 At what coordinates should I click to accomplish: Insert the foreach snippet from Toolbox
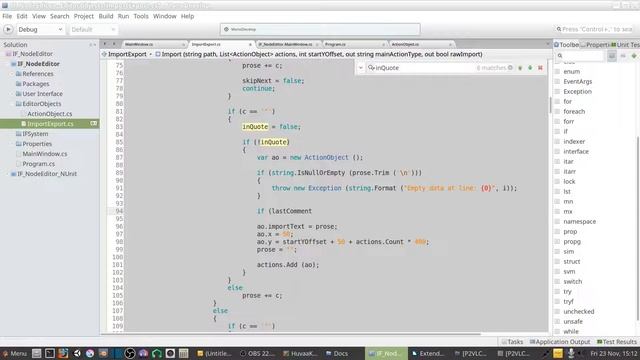(574, 111)
